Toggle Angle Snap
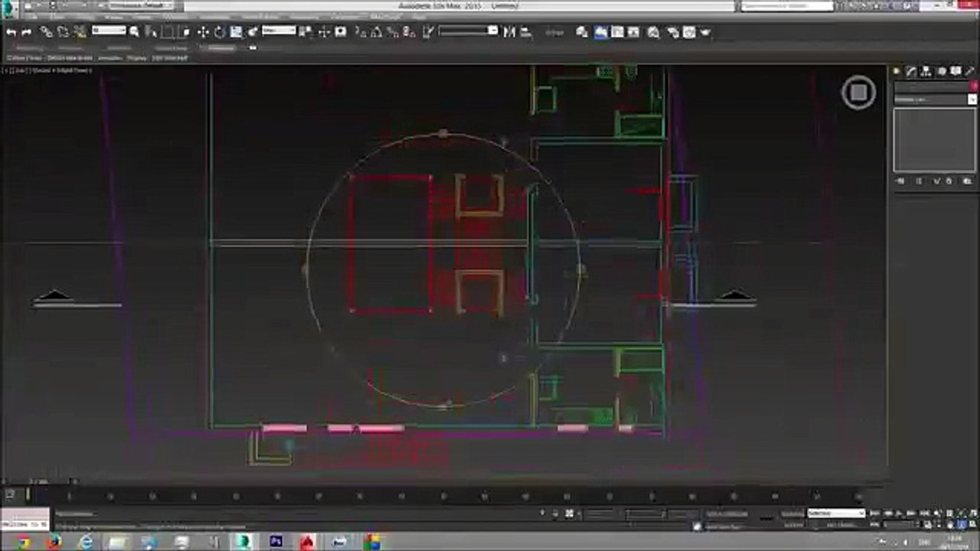Image resolution: width=980 pixels, height=551 pixels. pyautogui.click(x=377, y=32)
